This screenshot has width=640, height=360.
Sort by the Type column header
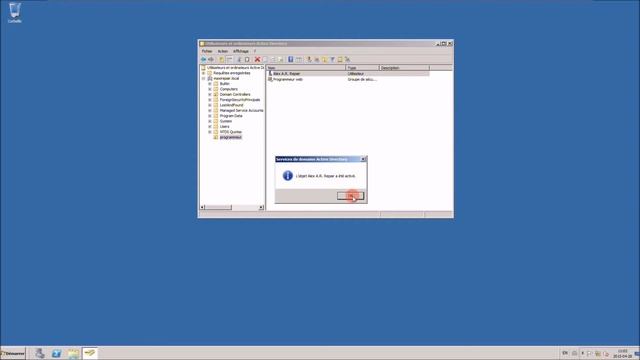coord(362,68)
